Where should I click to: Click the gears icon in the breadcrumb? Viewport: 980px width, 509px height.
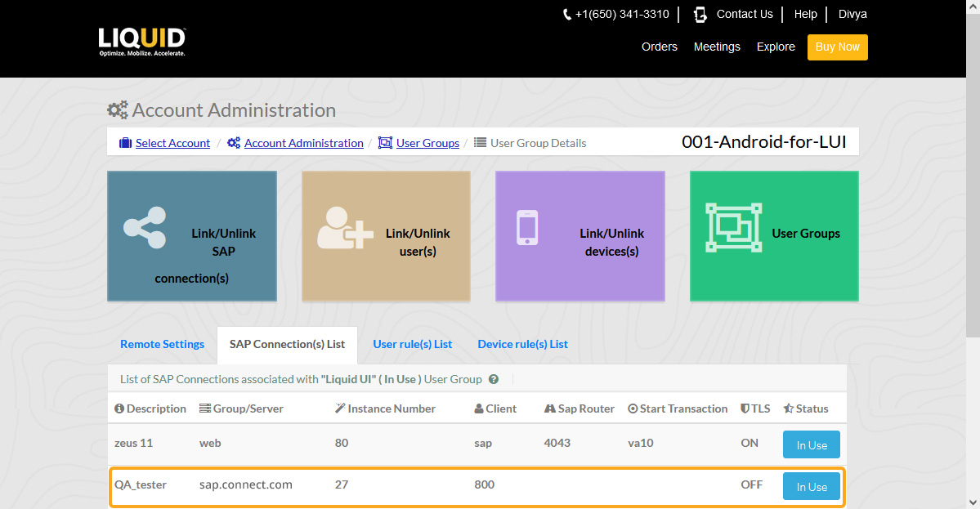click(x=234, y=143)
